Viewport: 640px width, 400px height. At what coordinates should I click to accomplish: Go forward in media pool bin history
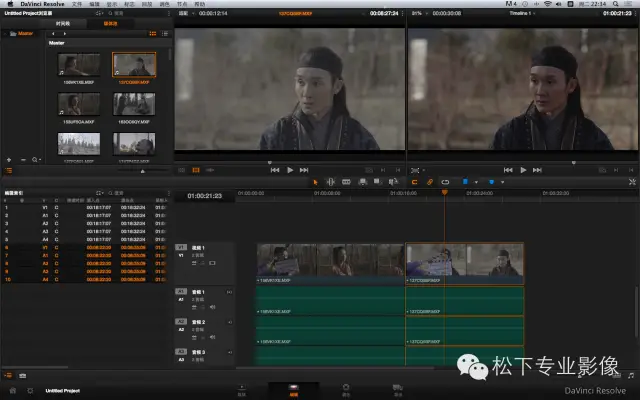click(64, 33)
